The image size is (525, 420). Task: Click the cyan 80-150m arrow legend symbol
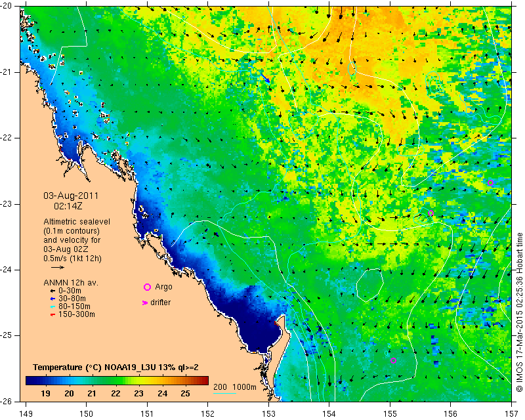click(x=52, y=306)
